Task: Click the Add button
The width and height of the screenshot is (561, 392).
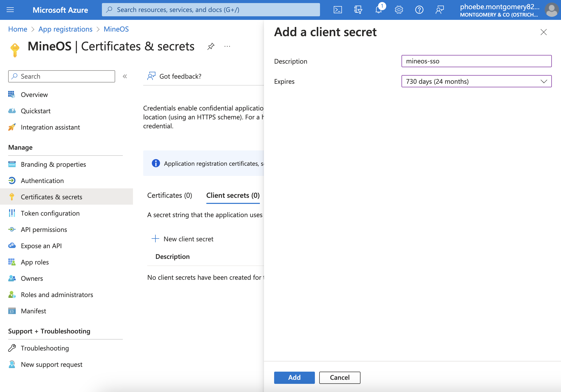Action: point(294,377)
